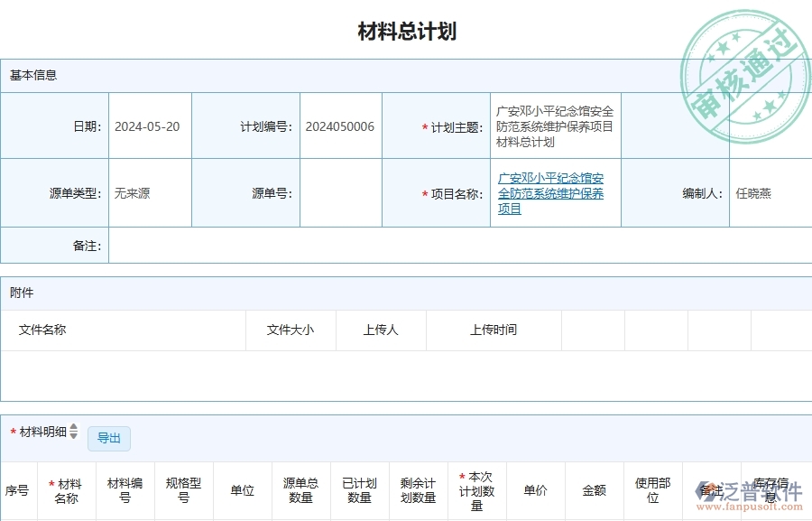Image resolution: width=812 pixels, height=521 pixels.
Task: Click the empty 备注 input field
Action: pos(361,245)
